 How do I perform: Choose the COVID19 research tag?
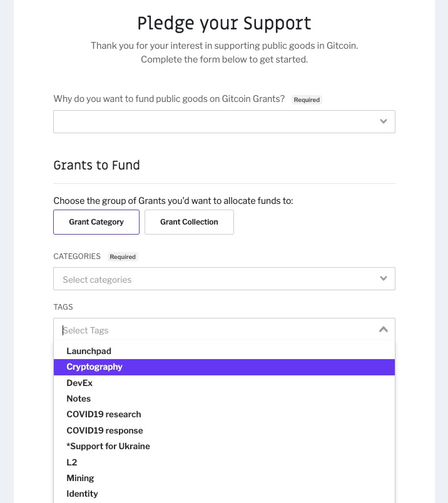tap(104, 414)
